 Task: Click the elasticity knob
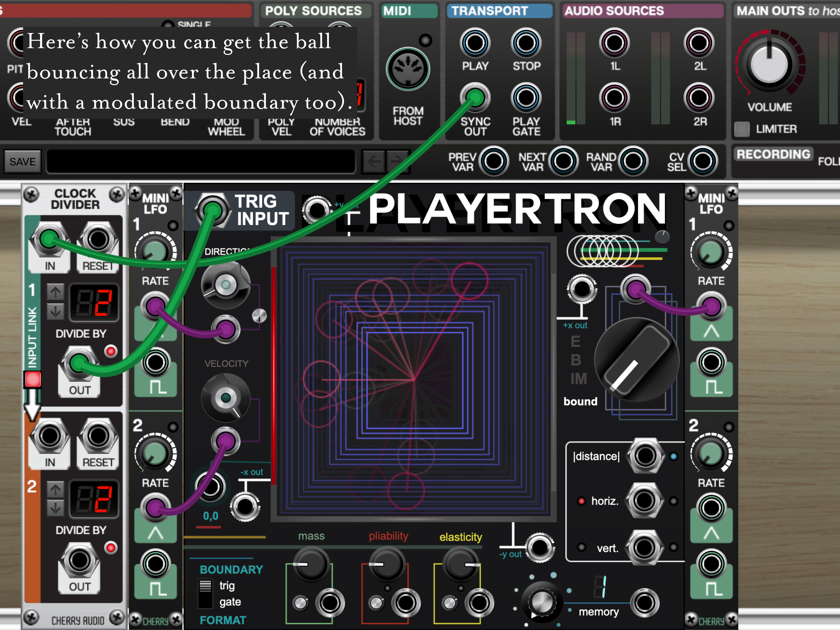point(461,565)
